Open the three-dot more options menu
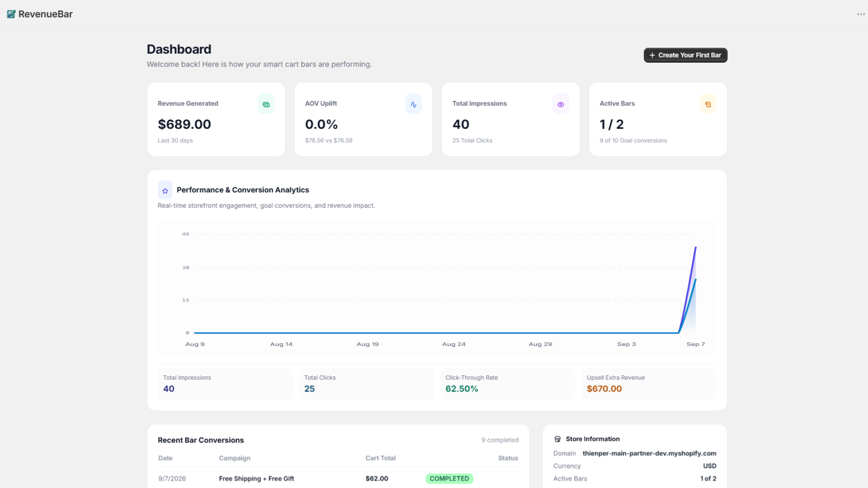This screenshot has height=488, width=868. tap(861, 14)
